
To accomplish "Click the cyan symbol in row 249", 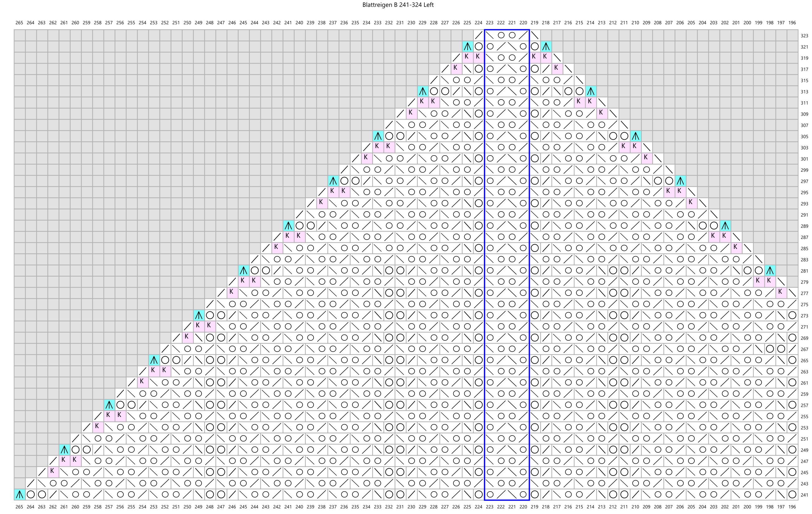I will click(x=64, y=450).
